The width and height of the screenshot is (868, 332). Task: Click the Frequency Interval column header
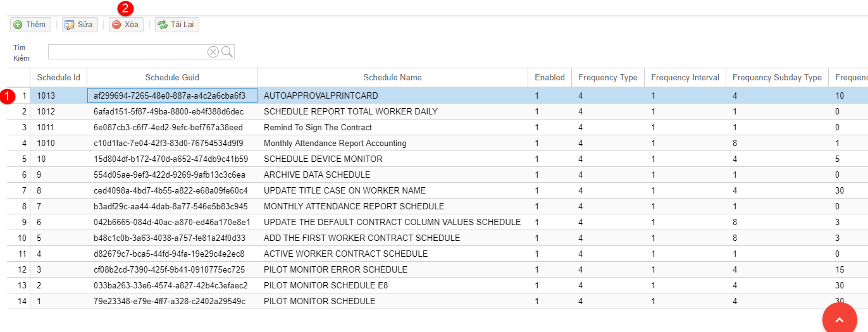[685, 78]
